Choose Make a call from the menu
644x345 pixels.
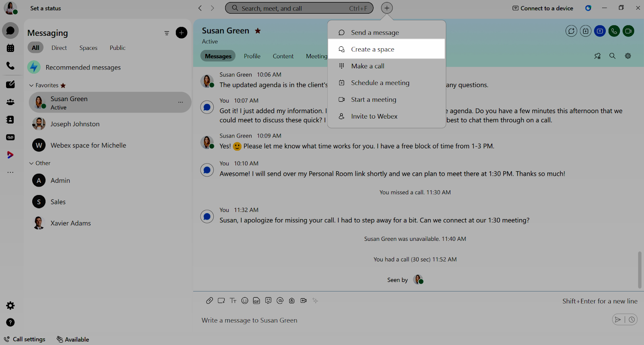coord(386,66)
